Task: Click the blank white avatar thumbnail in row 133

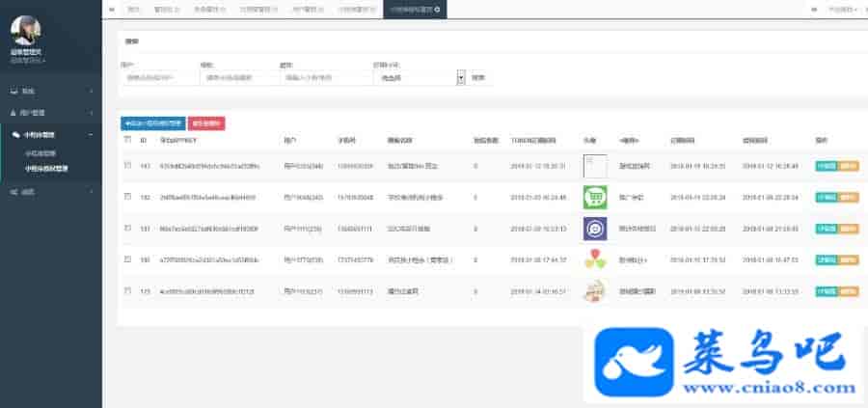Action: coord(594,165)
